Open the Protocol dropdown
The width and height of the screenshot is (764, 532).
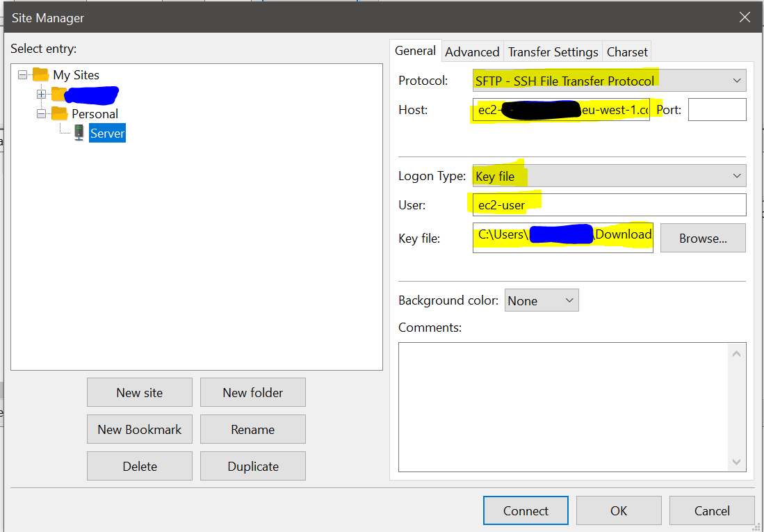pos(735,80)
